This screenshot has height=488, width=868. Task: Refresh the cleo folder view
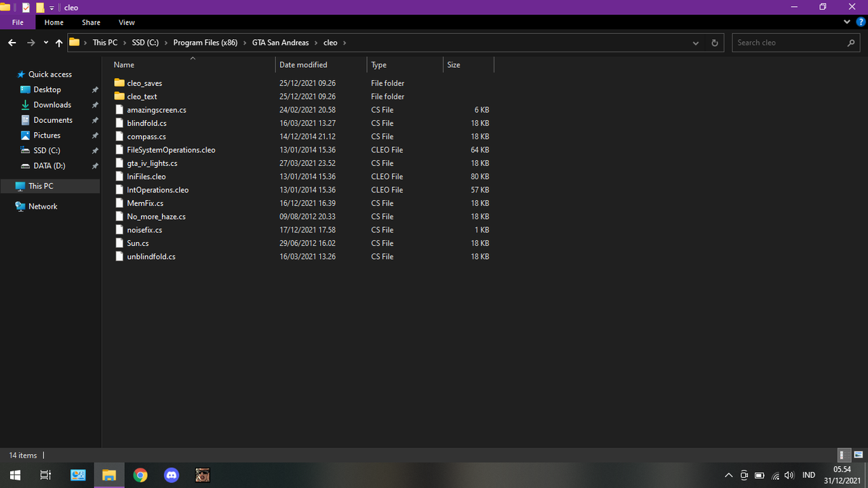click(714, 43)
